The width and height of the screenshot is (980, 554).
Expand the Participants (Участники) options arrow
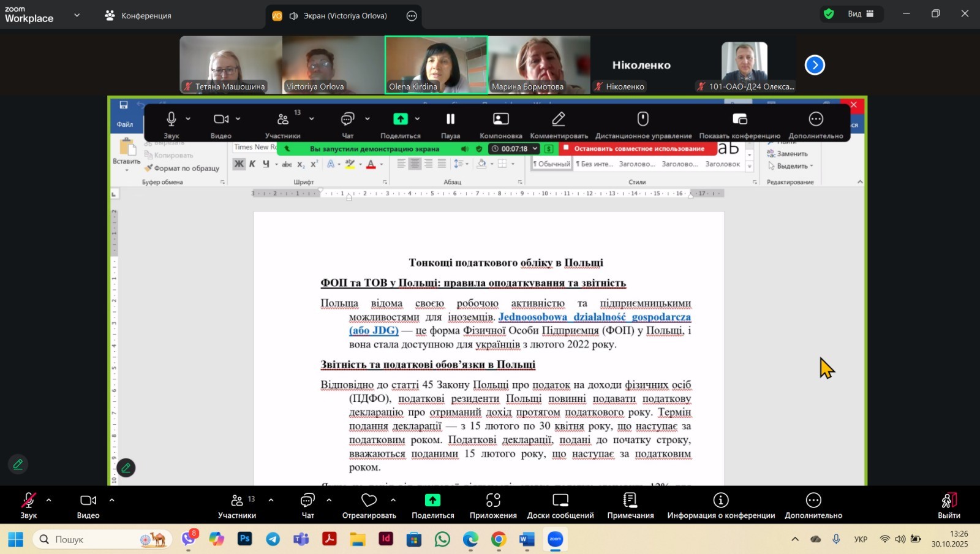coord(271,500)
